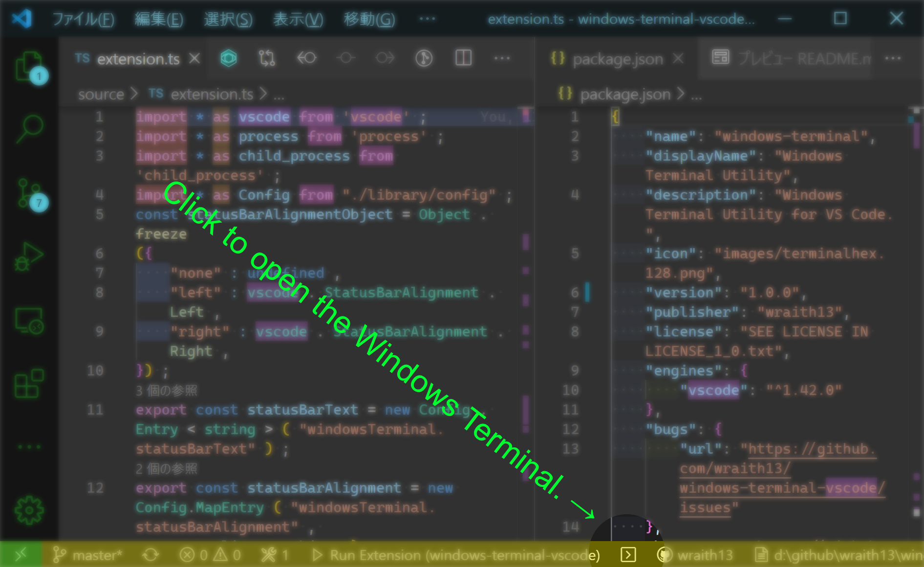This screenshot has height=567, width=924.
Task: Open the Manage gear settings icon
Action: [29, 510]
